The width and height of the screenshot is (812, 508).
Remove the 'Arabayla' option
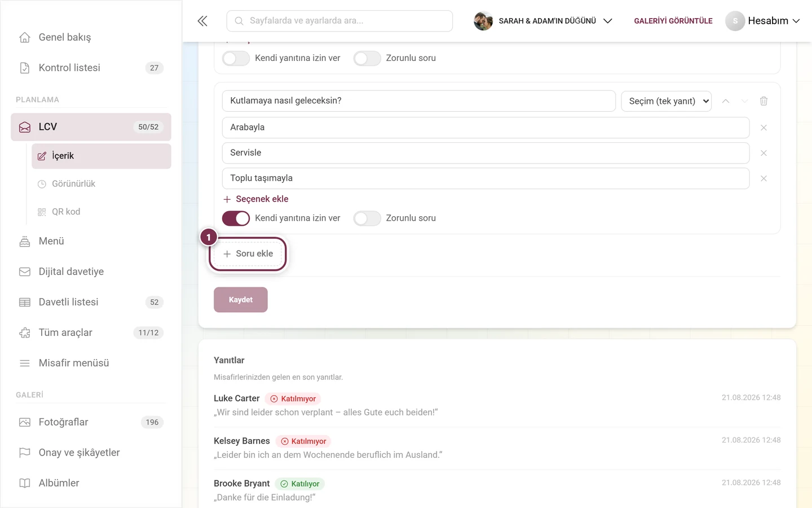pos(764,128)
